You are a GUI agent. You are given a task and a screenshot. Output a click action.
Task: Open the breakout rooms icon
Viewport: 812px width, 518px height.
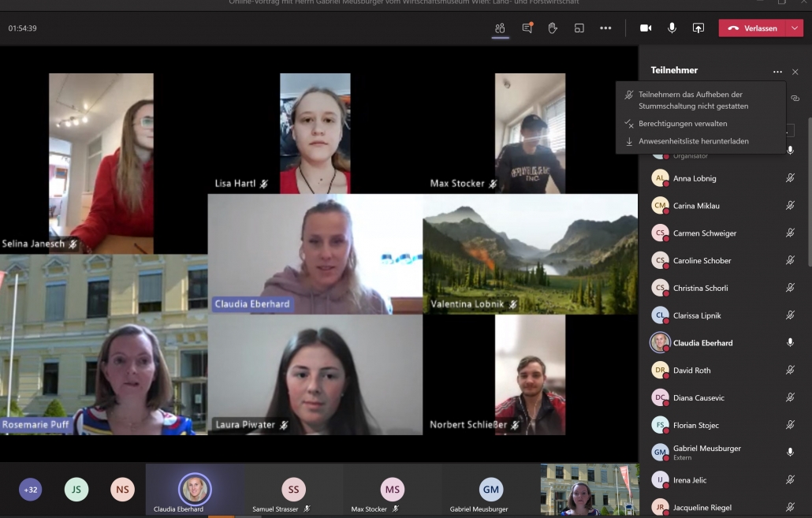[x=579, y=28]
